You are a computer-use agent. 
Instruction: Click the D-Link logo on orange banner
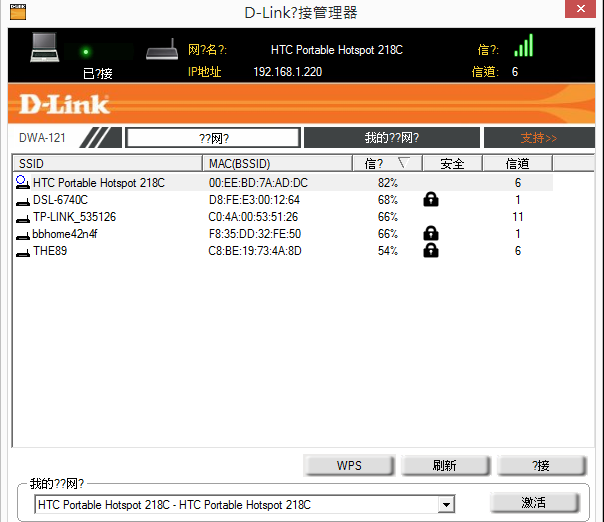point(64,104)
